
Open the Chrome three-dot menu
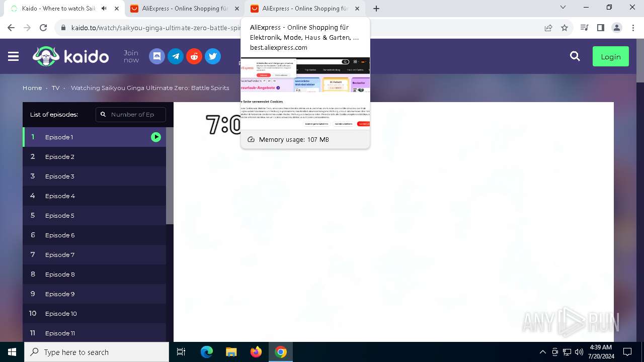tap(633, 28)
